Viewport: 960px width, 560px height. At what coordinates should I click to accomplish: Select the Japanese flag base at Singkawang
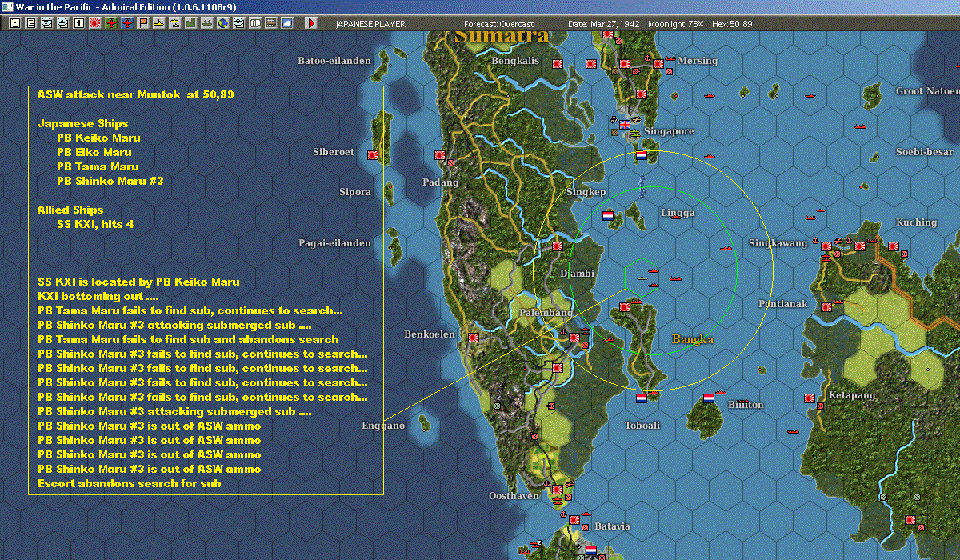tap(826, 246)
